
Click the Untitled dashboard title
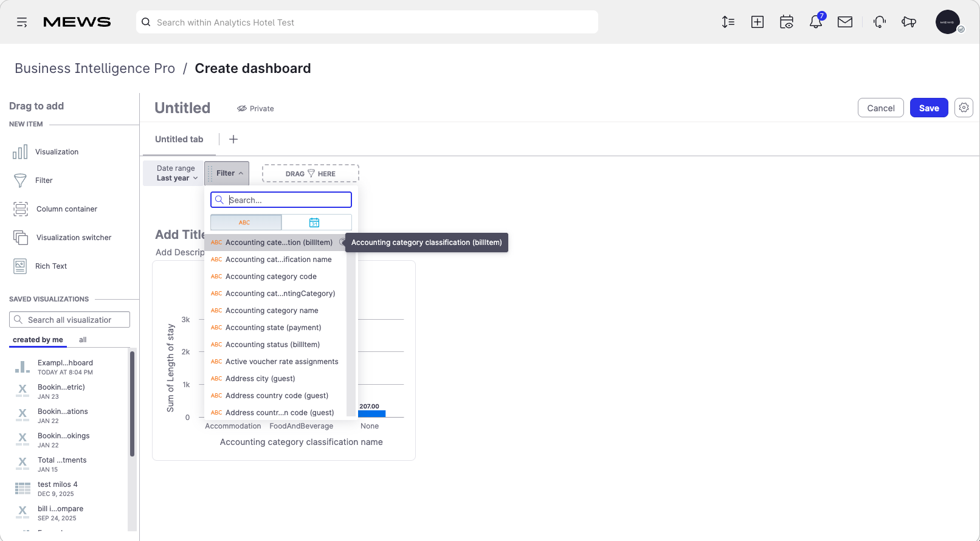182,108
